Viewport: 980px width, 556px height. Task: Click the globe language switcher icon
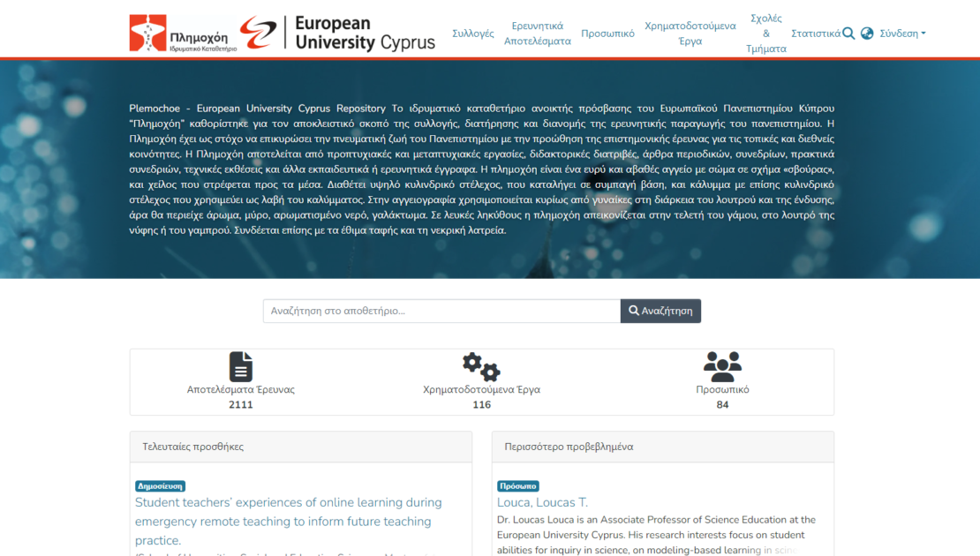(x=867, y=34)
